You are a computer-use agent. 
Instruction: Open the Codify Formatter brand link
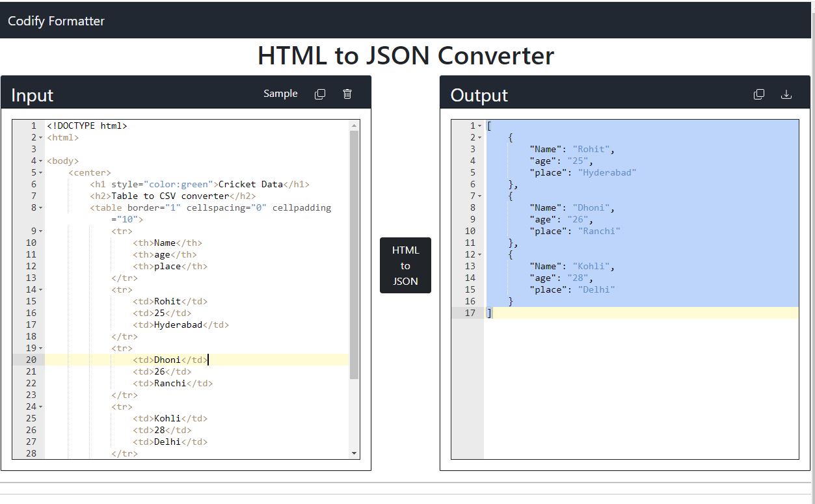click(55, 20)
